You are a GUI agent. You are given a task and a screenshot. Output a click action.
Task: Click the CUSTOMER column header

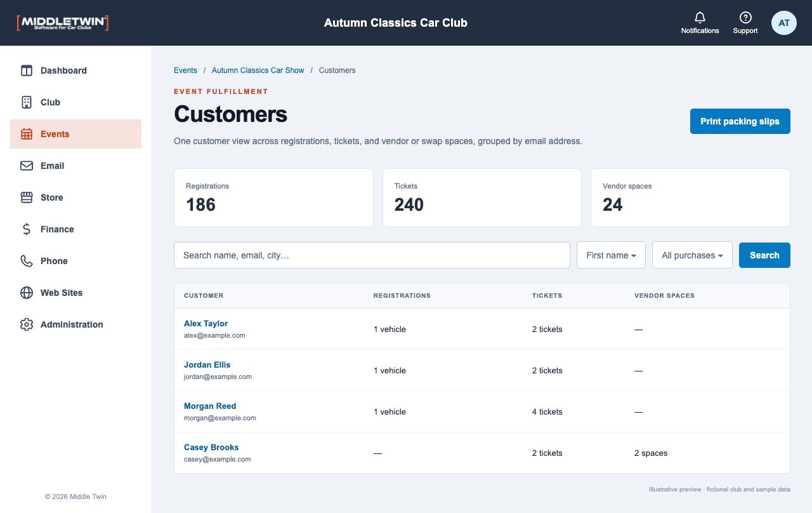204,296
